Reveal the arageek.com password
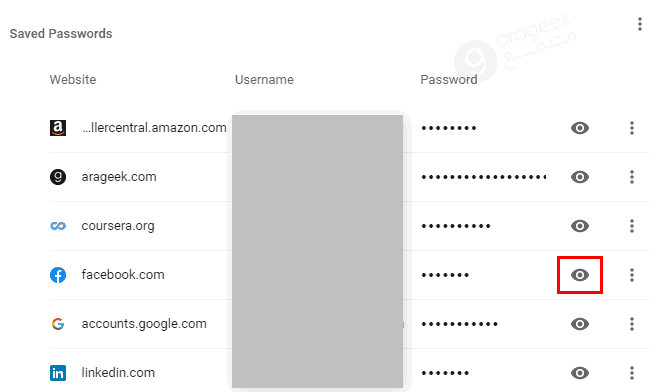This screenshot has width=664, height=392. (x=580, y=177)
